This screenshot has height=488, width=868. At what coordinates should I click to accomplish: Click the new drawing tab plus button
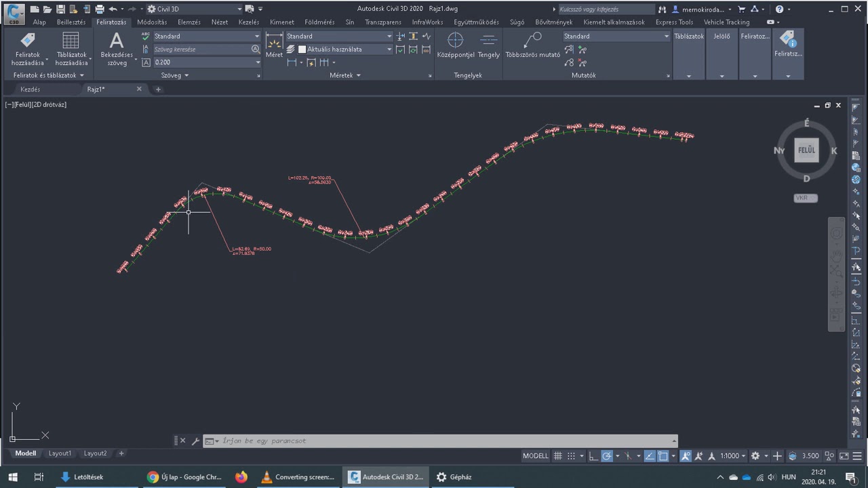click(158, 89)
